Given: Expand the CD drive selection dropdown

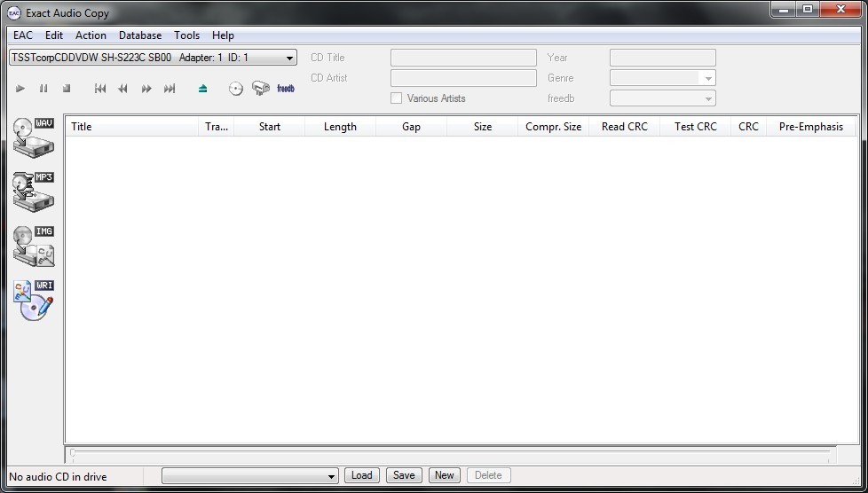Looking at the screenshot, I should point(290,59).
